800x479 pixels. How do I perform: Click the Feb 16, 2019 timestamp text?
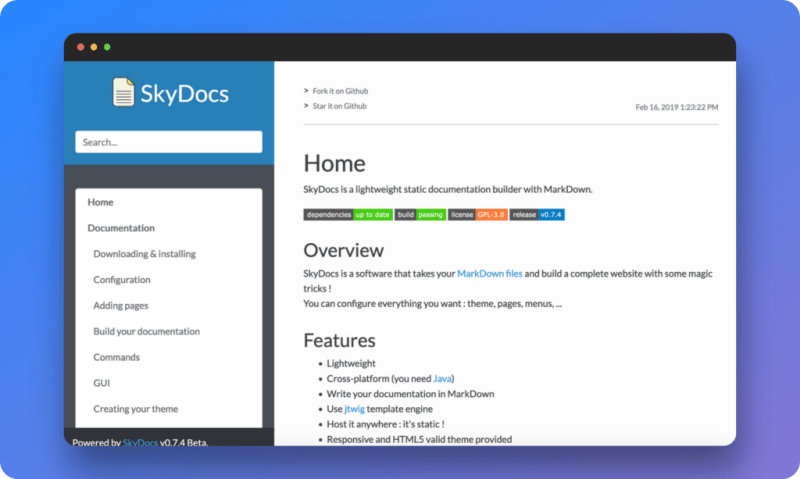click(677, 107)
